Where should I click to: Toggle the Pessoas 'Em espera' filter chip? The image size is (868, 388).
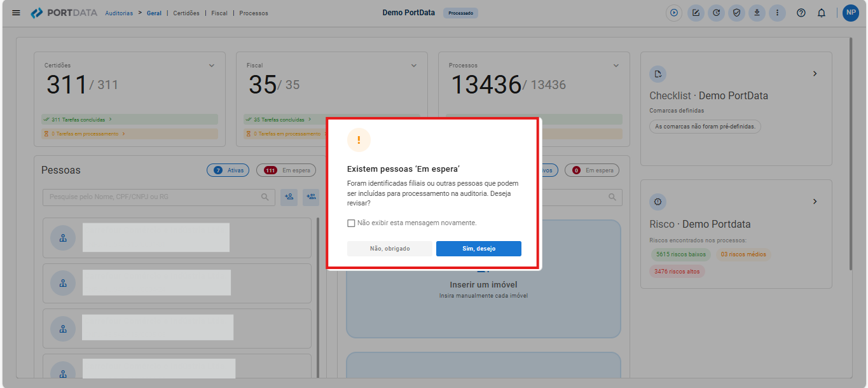pyautogui.click(x=286, y=170)
